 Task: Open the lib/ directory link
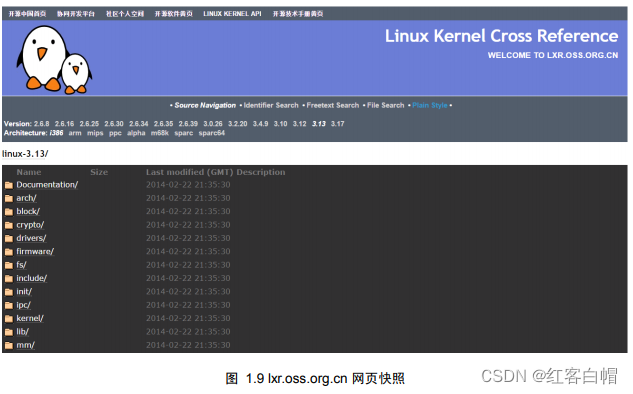pos(22,331)
